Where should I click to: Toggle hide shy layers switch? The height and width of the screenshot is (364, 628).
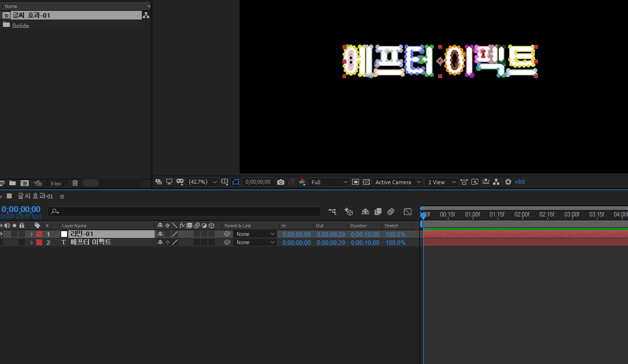[365, 212]
